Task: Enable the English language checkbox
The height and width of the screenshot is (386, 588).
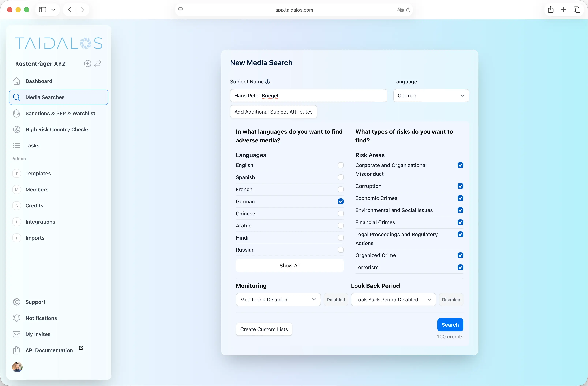Action: [341, 165]
